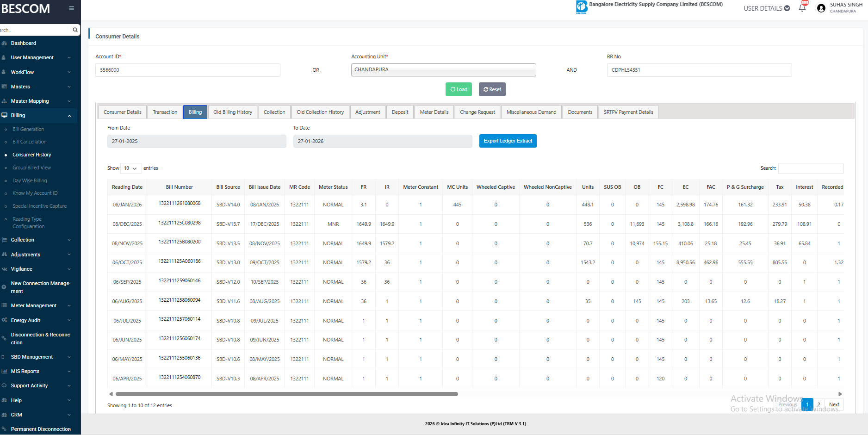Click the table Search input field
The width and height of the screenshot is (868, 435).
[x=811, y=168]
